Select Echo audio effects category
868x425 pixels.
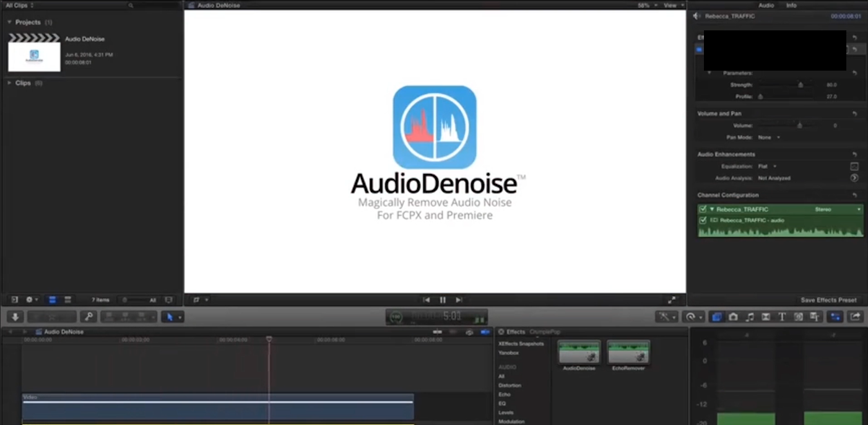click(504, 394)
